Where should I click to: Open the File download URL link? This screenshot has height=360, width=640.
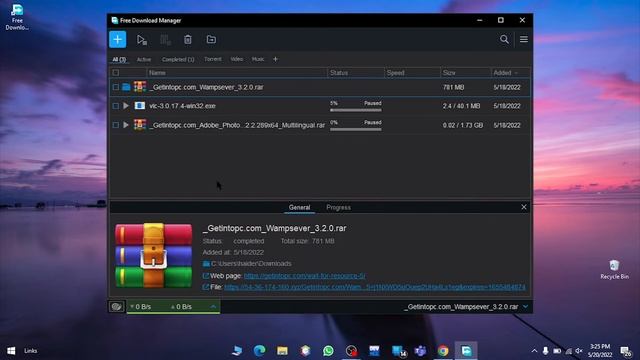(x=375, y=287)
